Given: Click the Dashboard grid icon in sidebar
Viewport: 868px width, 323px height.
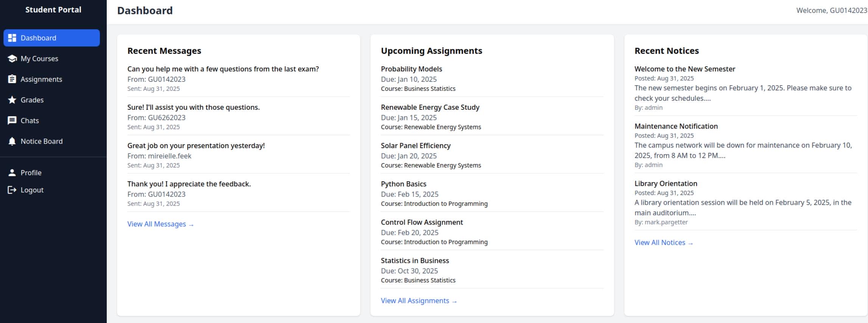Looking at the screenshot, I should (12, 38).
